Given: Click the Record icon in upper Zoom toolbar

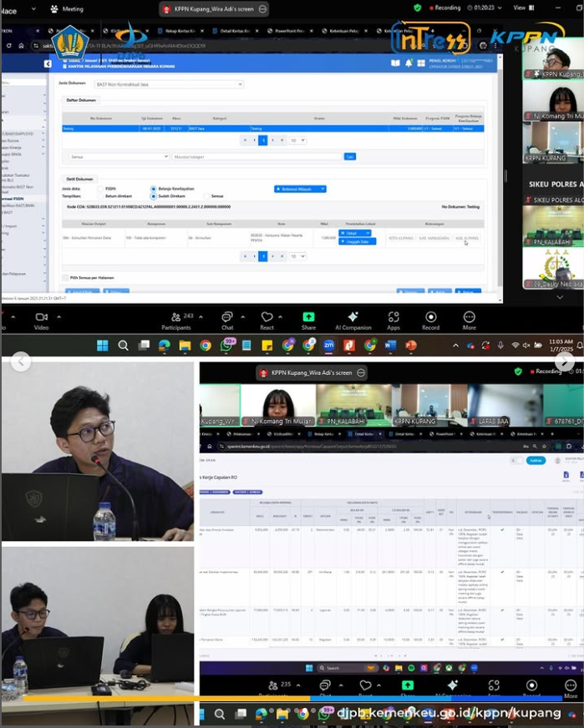Looking at the screenshot, I should (x=431, y=320).
